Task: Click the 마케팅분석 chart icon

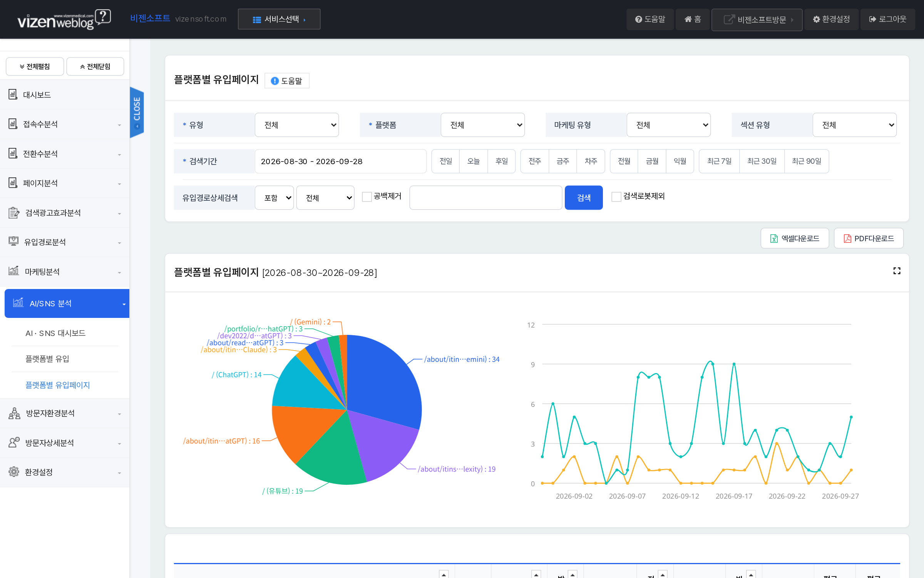Action: [x=14, y=271]
